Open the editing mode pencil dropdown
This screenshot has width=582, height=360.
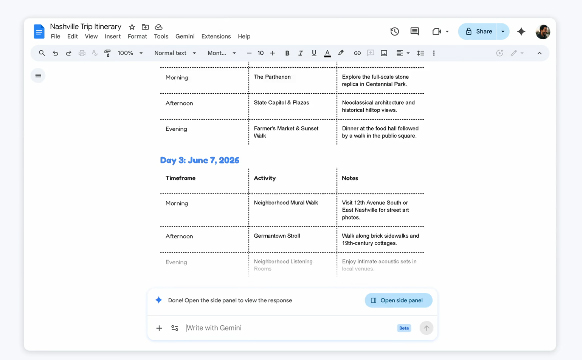[x=517, y=53]
